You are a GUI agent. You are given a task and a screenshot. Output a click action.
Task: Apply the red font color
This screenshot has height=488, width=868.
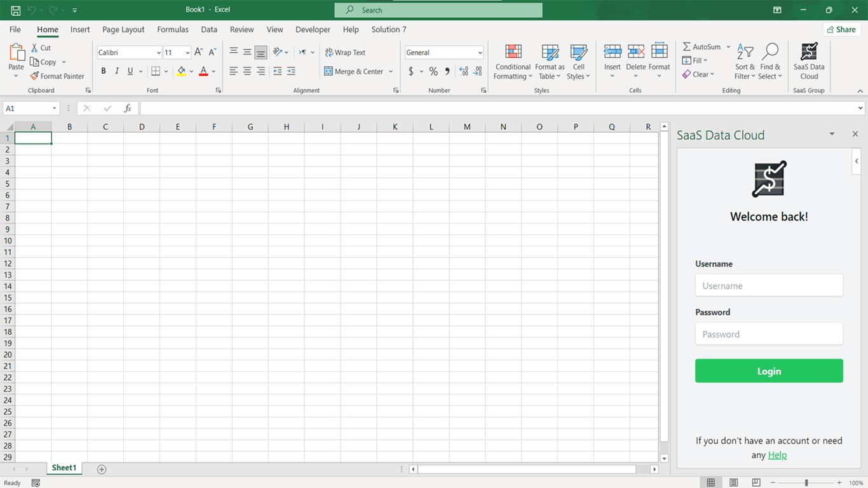click(x=203, y=71)
